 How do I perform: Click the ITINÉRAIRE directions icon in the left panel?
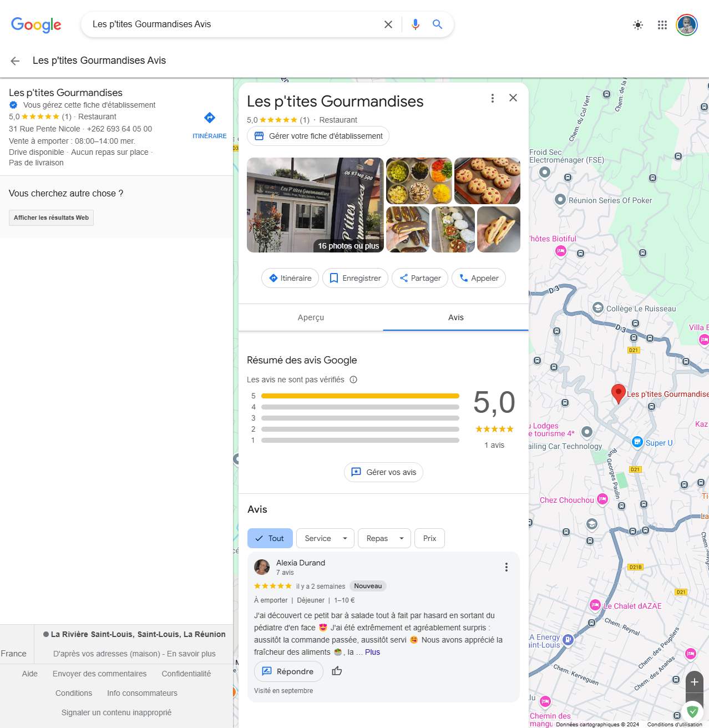click(x=210, y=118)
